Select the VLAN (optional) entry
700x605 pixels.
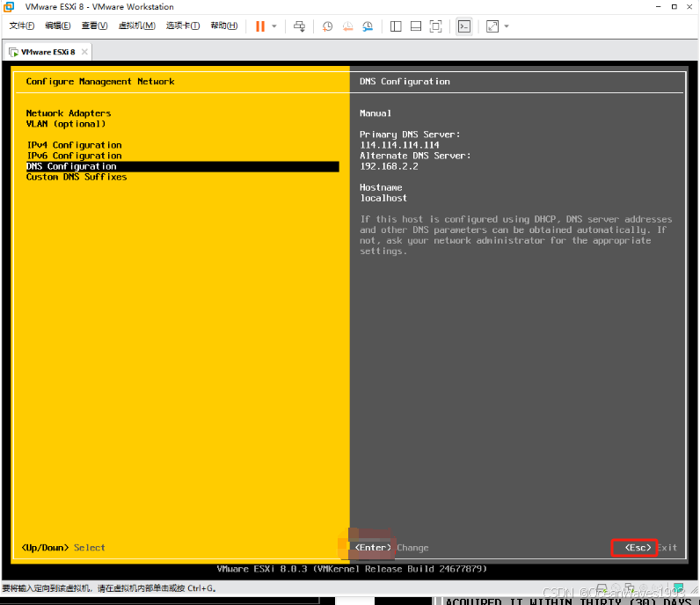pyautogui.click(x=66, y=124)
